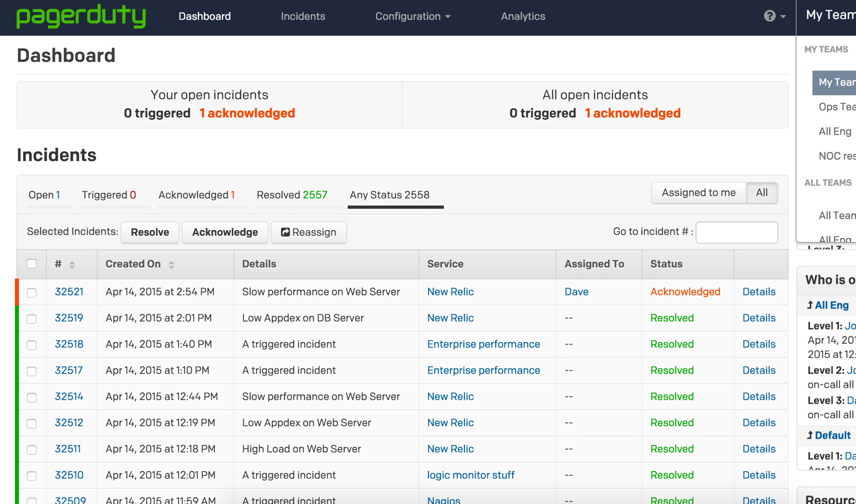This screenshot has width=856, height=504.
Task: Click the help menu caret arrow
Action: point(783,16)
